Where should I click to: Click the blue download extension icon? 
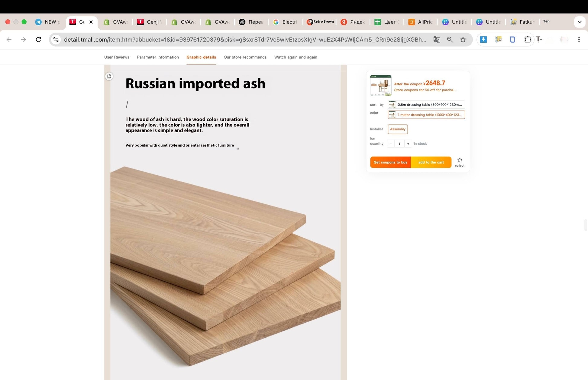[483, 40]
